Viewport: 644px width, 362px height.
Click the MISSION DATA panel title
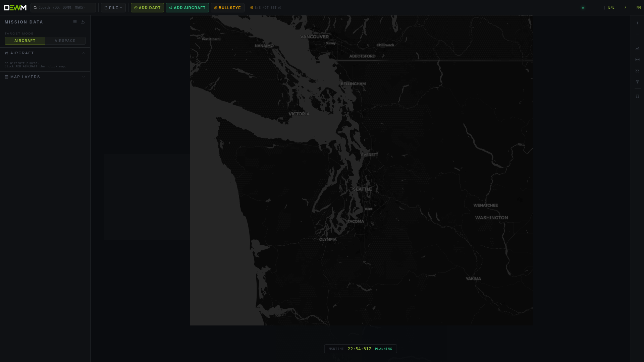(24, 22)
